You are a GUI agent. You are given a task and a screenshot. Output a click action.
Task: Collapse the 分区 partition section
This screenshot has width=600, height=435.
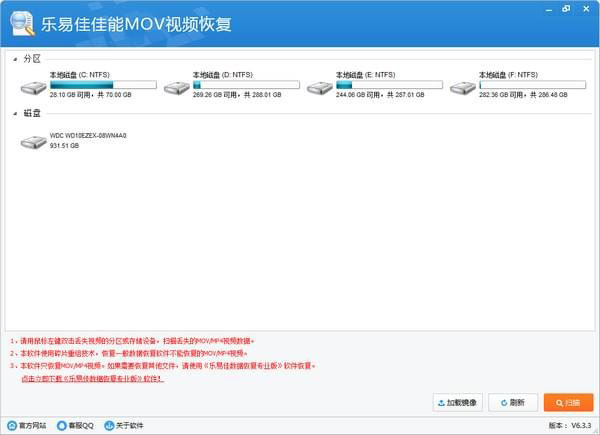[x=15, y=59]
